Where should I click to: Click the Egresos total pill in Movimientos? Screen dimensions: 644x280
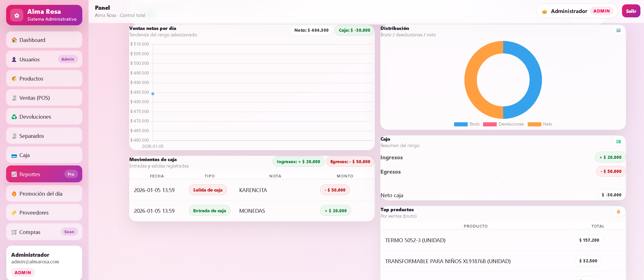350,162
